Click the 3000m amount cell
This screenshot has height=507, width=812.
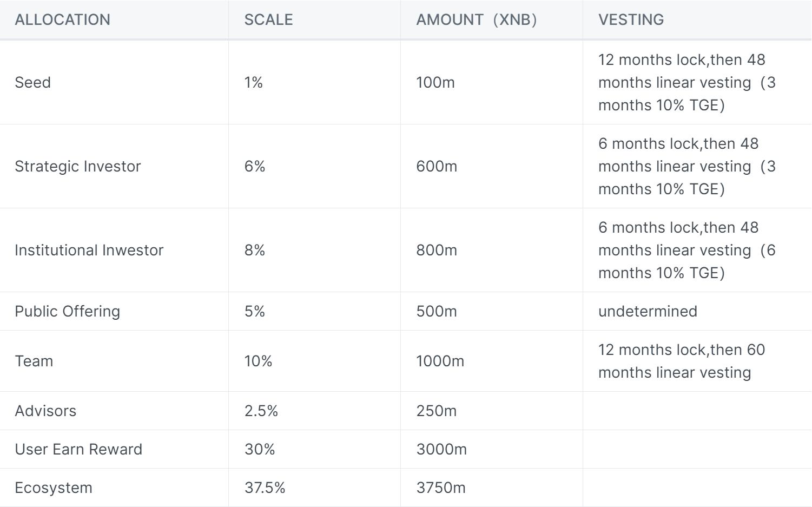[441, 450]
